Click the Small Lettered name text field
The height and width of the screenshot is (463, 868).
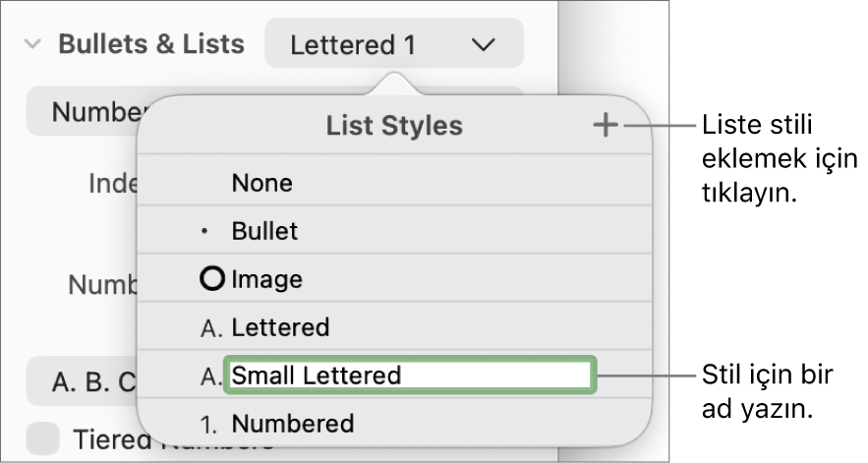click(x=409, y=376)
